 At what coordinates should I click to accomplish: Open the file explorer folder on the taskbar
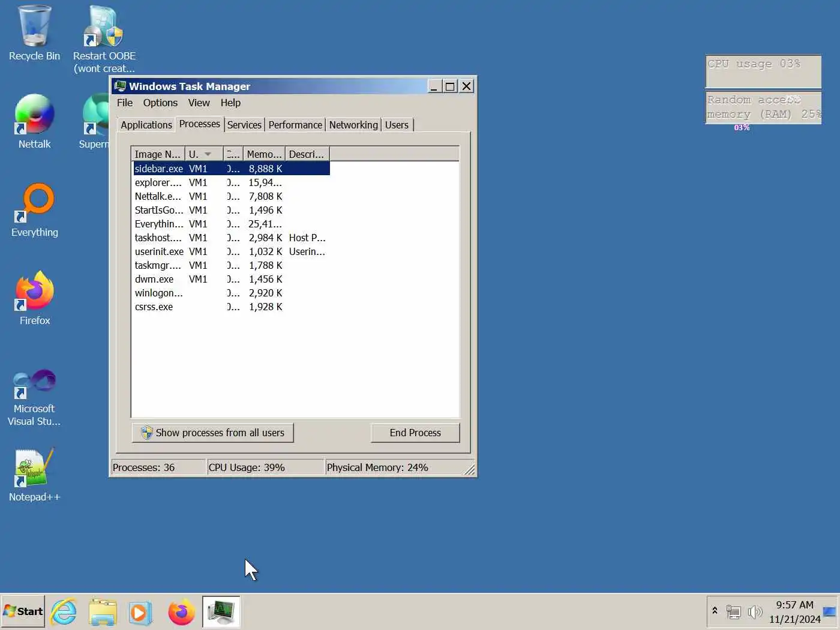click(103, 612)
